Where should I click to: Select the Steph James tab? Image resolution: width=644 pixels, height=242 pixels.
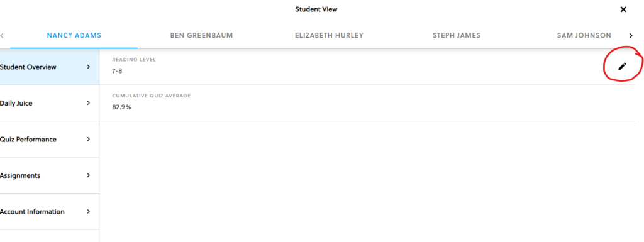tap(457, 36)
